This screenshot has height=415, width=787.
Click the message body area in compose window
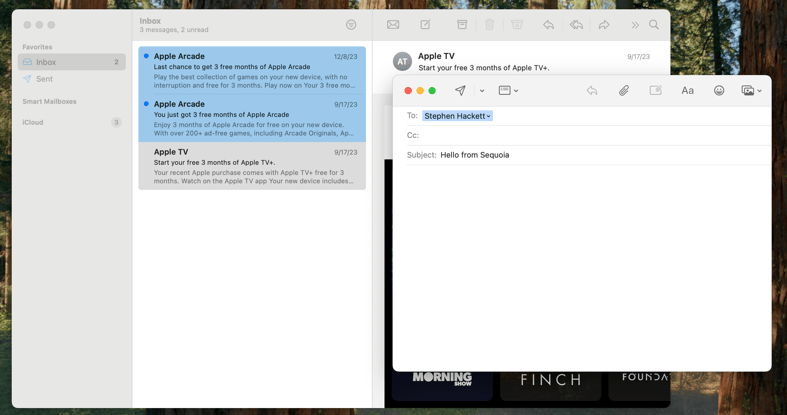pyautogui.click(x=582, y=268)
